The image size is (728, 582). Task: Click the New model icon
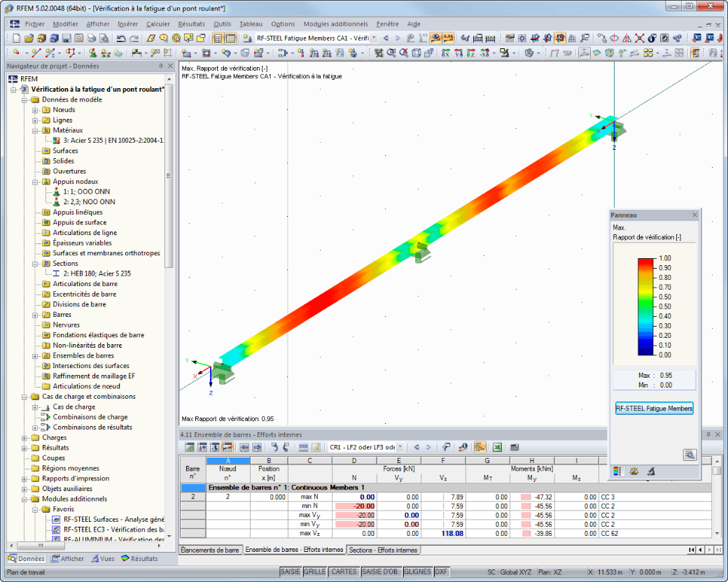(16, 38)
